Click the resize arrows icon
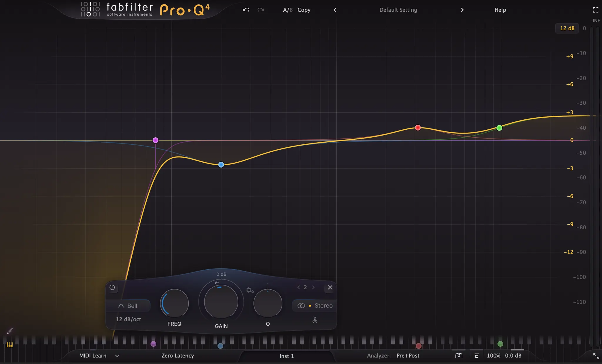This screenshot has width=602, height=364. pyautogui.click(x=596, y=356)
